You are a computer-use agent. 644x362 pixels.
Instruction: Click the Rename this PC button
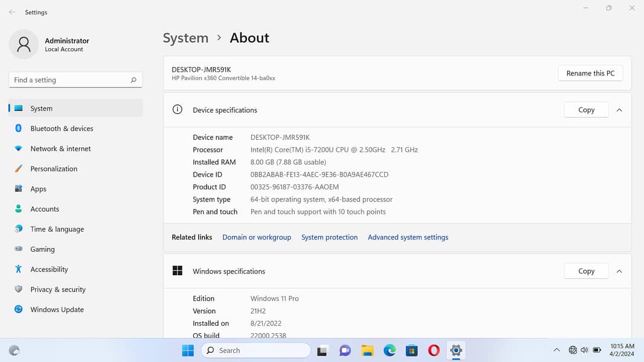[x=590, y=73]
